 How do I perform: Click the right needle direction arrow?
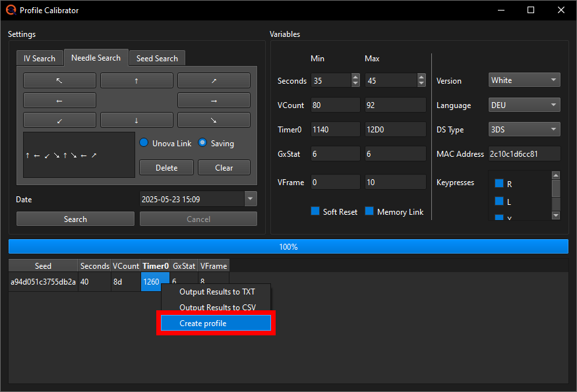213,100
